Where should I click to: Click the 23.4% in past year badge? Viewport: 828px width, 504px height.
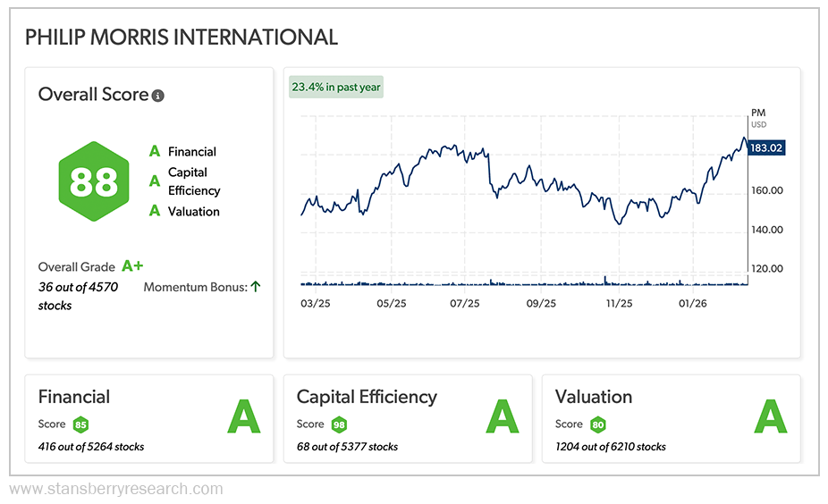tap(335, 88)
